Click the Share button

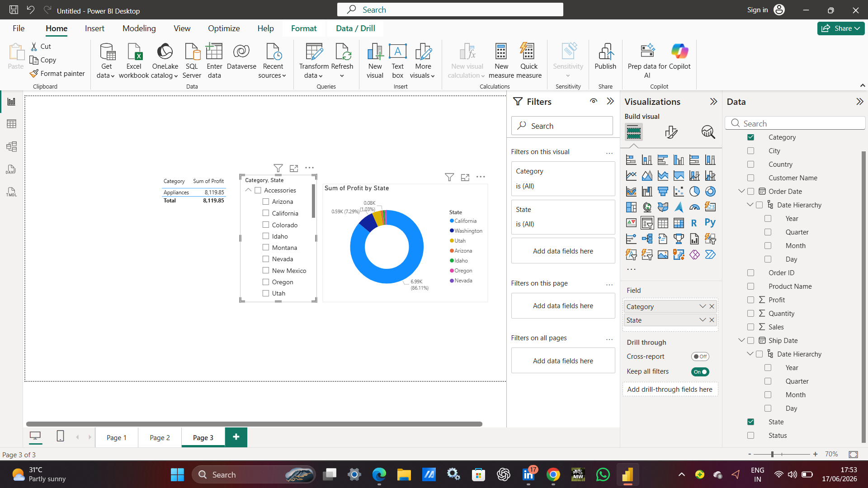click(x=841, y=28)
